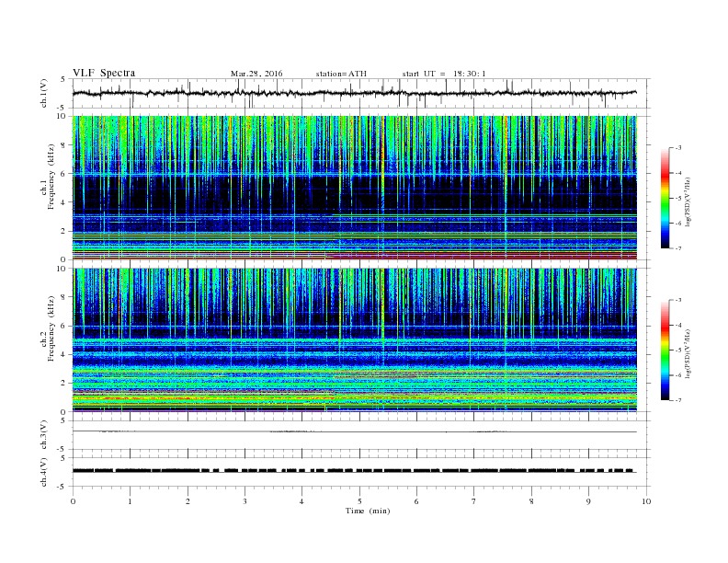728x563 pixels.
Task: Click the time axis tick label "6"
Action: (x=417, y=501)
